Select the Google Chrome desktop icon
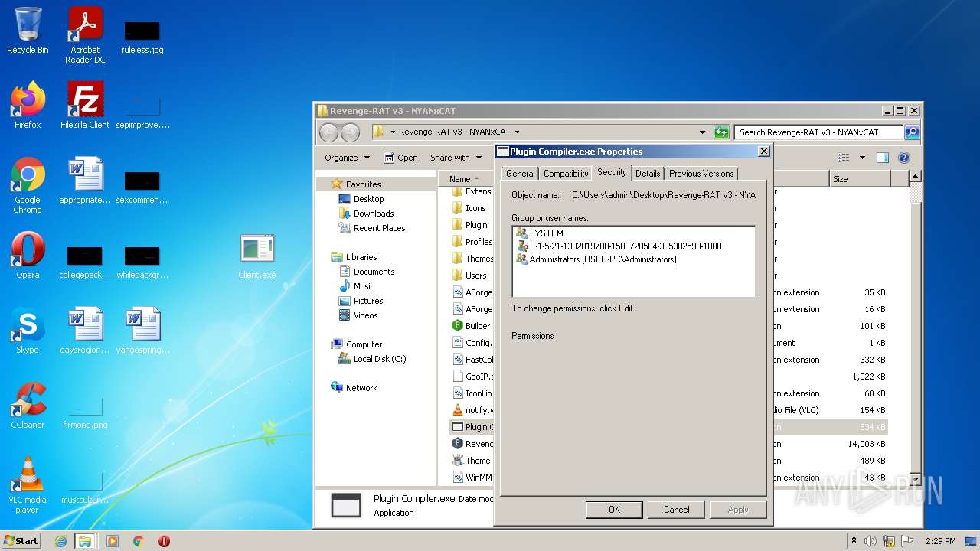 (28, 185)
